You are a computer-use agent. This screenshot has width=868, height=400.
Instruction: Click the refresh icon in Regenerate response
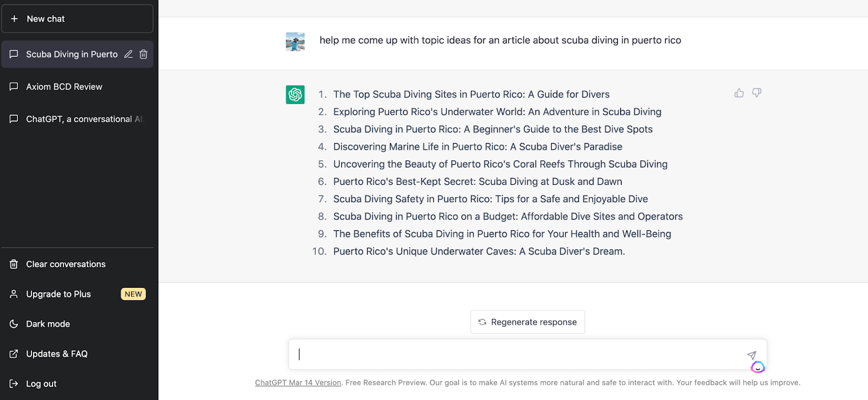(x=482, y=322)
